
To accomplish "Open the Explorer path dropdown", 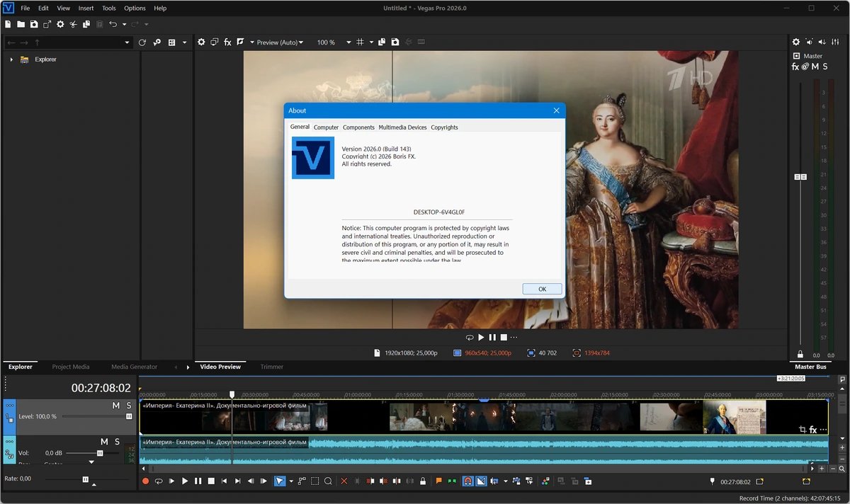I will (x=127, y=42).
